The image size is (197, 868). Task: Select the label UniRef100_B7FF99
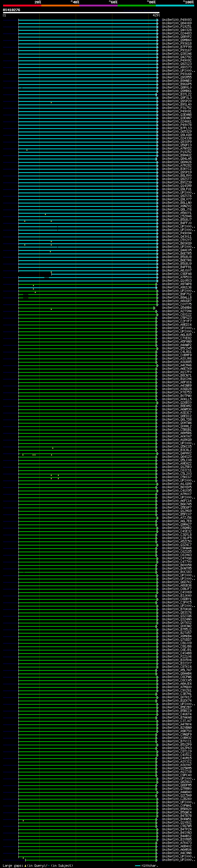click(x=177, y=47)
